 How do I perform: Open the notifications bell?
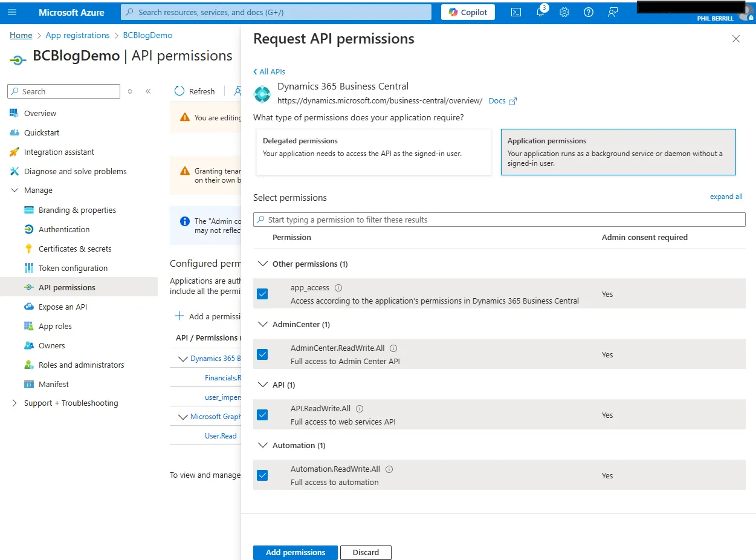[541, 12]
